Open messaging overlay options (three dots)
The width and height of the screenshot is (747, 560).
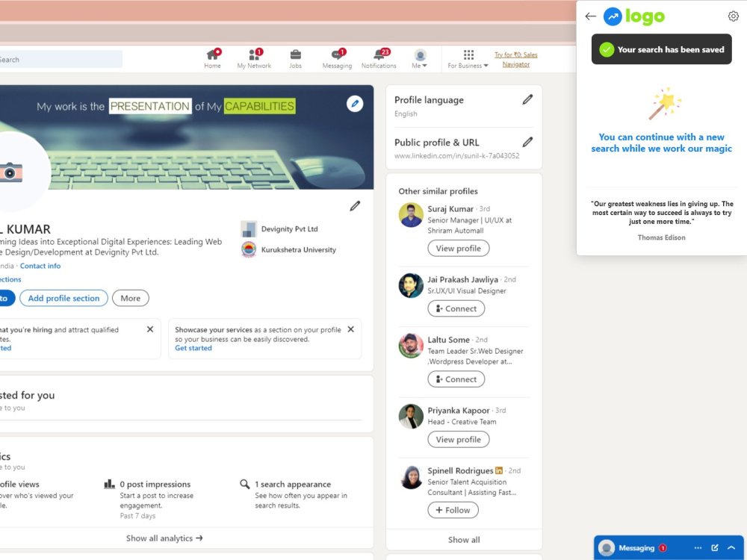[698, 547]
